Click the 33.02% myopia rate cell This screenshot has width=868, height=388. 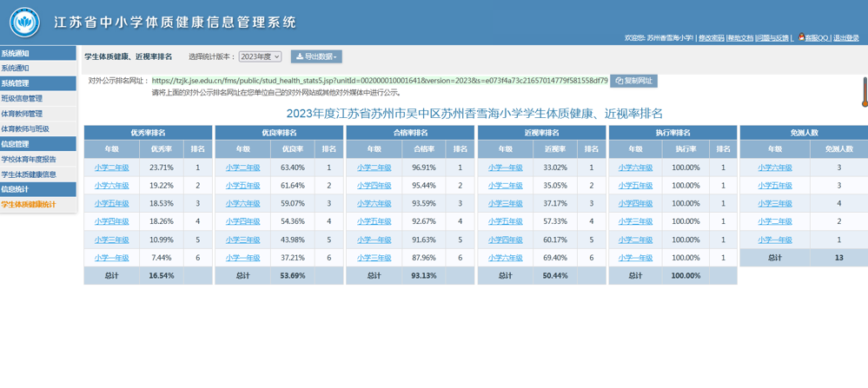(555, 168)
